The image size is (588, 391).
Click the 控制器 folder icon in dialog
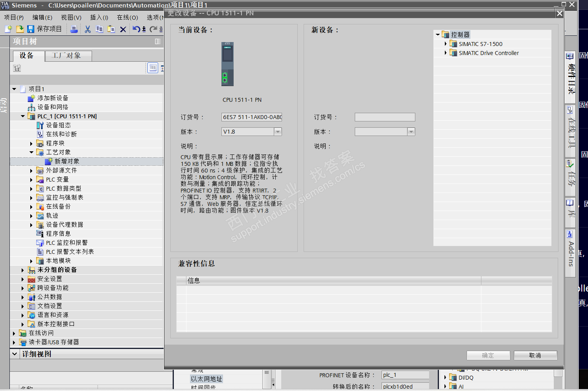[446, 35]
